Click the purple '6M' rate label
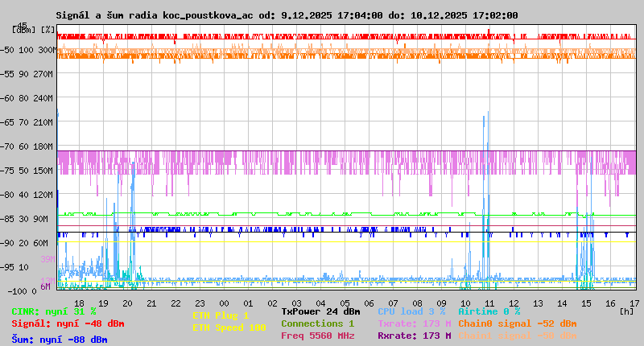Screen dimensions: 644x346 coord(45,287)
